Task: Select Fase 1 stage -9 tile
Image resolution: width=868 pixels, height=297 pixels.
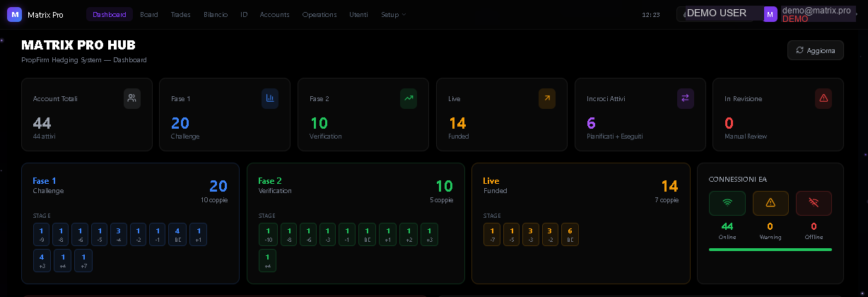Action: [x=42, y=235]
